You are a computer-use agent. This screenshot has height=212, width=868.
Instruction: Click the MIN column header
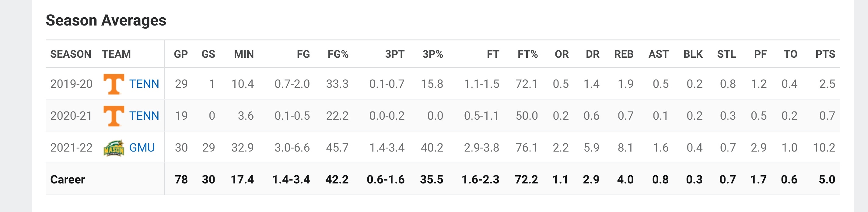(x=244, y=54)
